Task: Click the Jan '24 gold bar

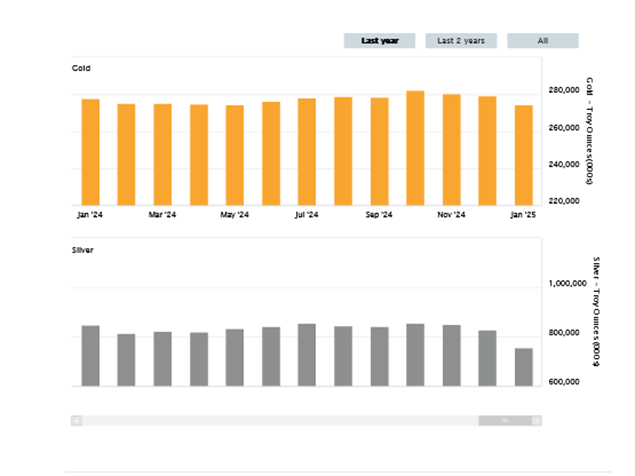Action: [x=90, y=151]
